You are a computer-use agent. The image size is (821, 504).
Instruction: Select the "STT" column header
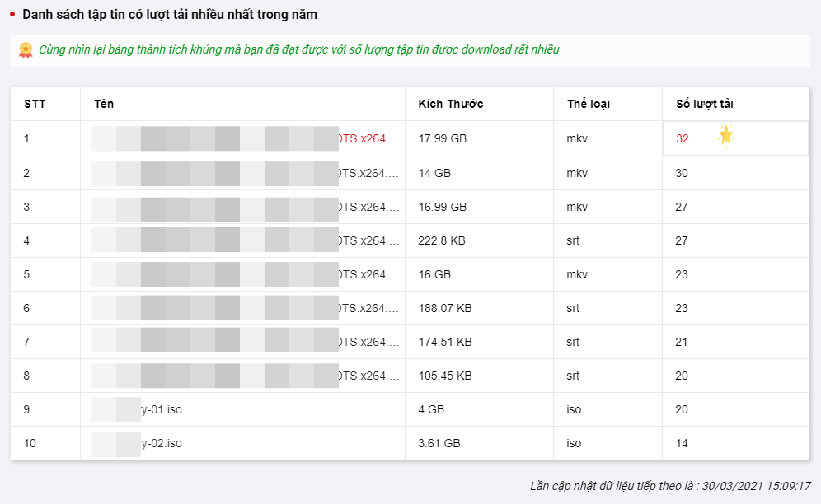[x=35, y=104]
